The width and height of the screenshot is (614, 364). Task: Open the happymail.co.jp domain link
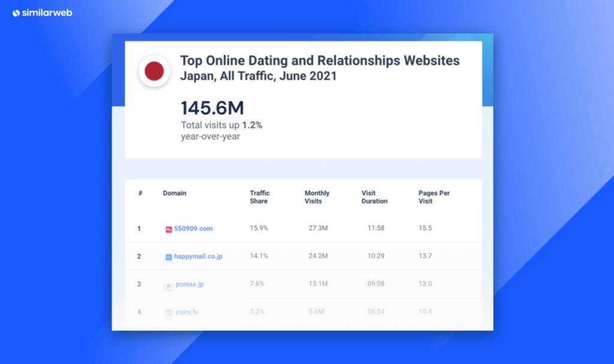click(198, 257)
